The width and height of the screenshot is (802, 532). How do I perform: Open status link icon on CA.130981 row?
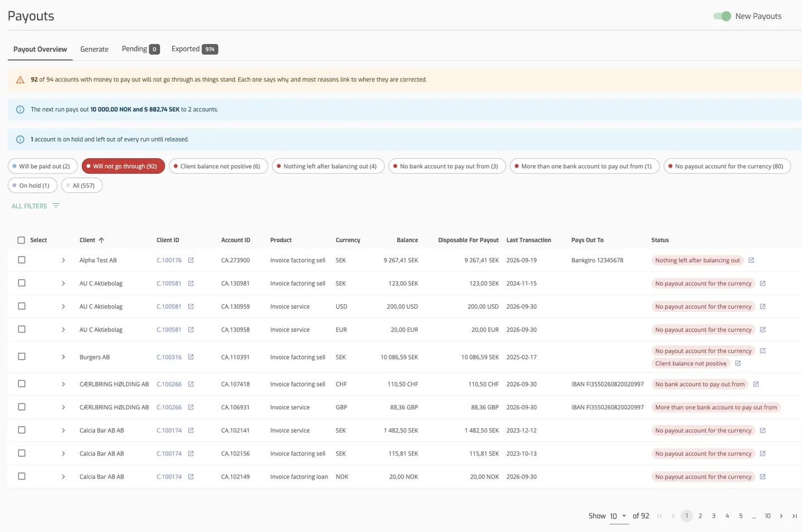(x=762, y=284)
